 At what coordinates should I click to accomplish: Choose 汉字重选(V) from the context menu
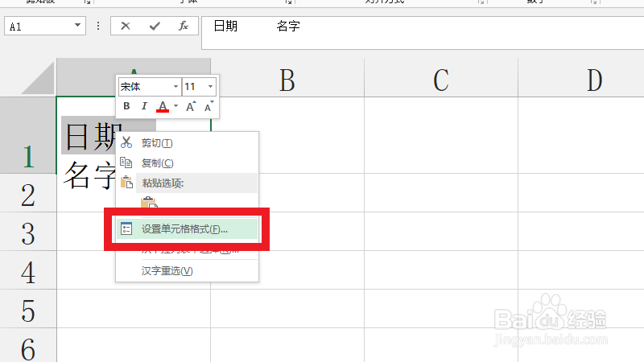[x=188, y=271]
